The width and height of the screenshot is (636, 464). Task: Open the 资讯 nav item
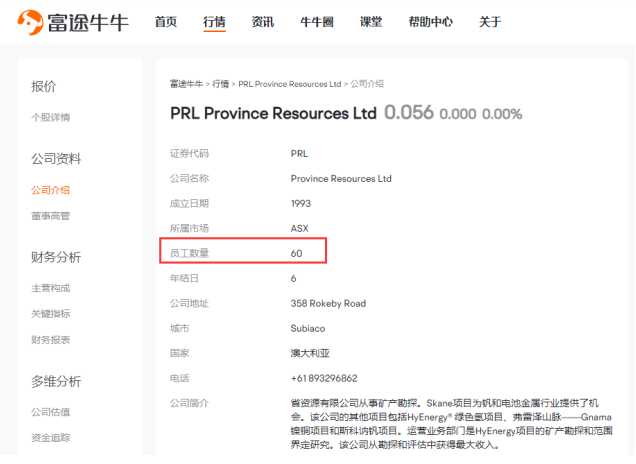coord(263,21)
